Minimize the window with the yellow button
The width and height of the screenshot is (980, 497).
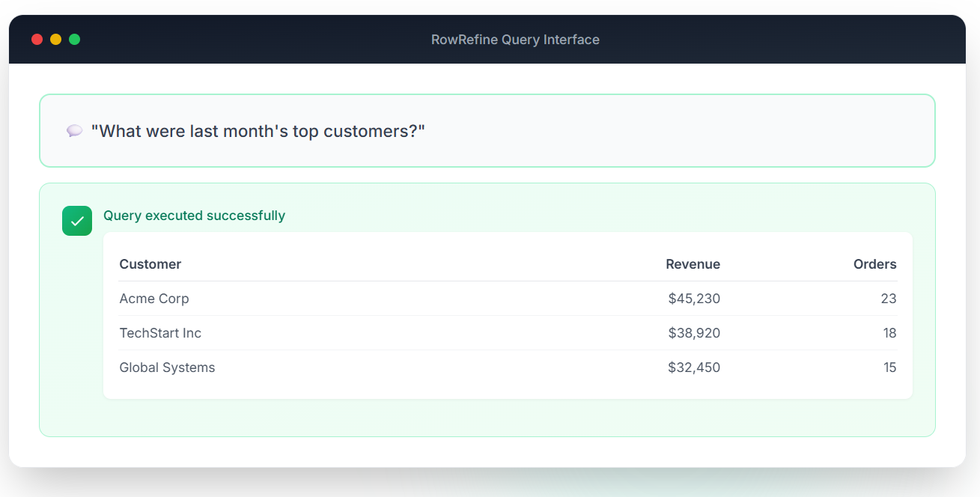coord(56,40)
